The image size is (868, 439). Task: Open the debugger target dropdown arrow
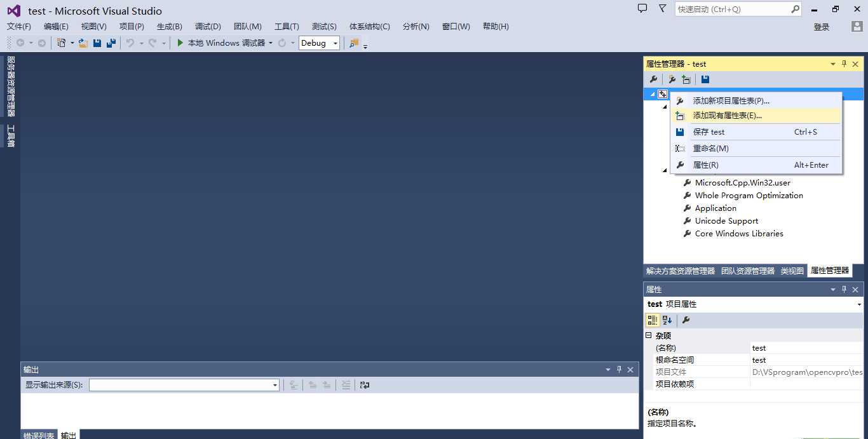point(271,43)
